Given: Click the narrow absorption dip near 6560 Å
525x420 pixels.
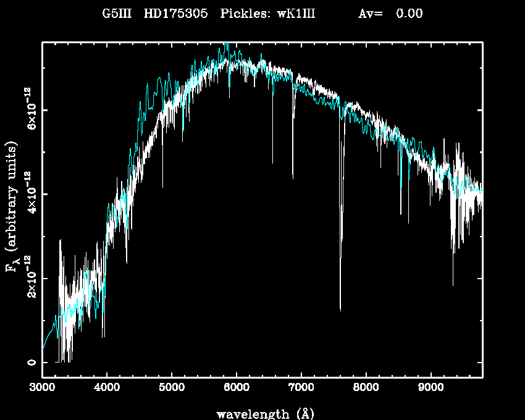Looking at the screenshot, I should pyautogui.click(x=272, y=162).
